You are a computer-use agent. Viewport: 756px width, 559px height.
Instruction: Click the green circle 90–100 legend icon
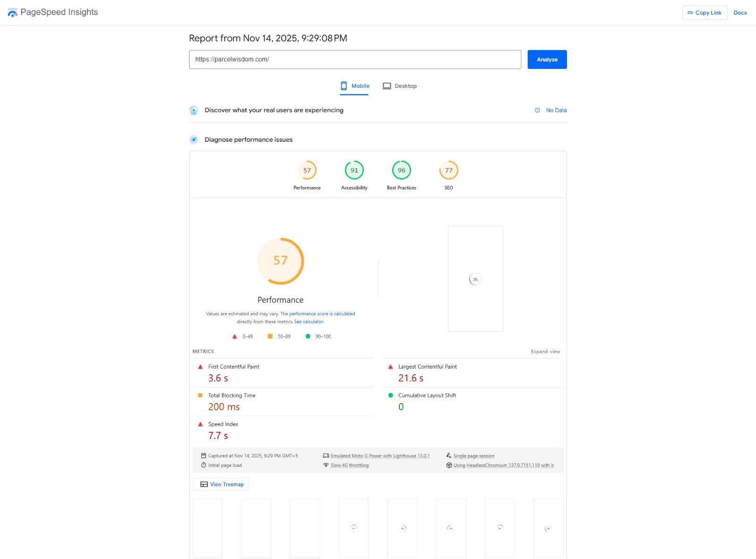click(308, 336)
